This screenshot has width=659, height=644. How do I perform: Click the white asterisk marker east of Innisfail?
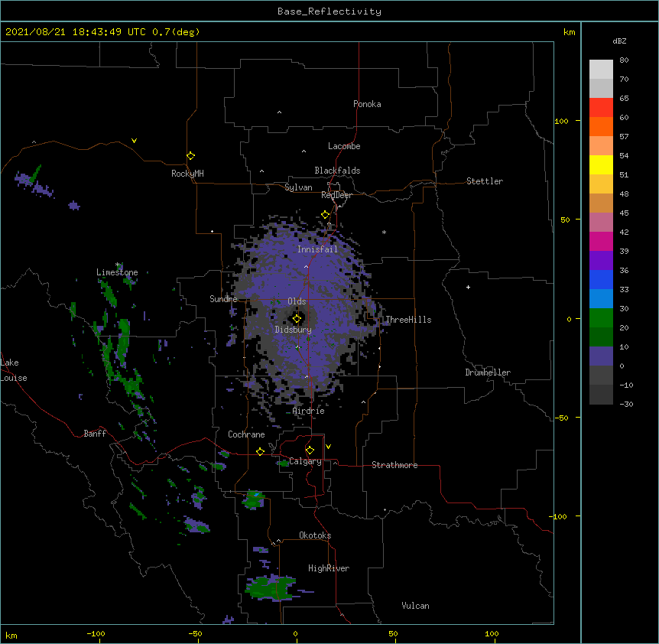click(384, 232)
